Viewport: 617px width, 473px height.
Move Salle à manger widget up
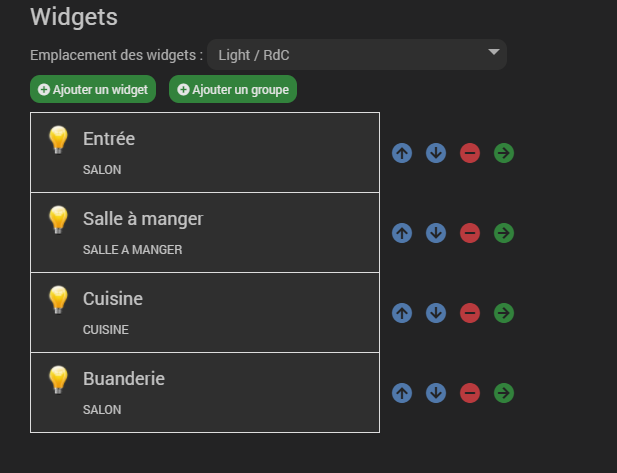coord(402,233)
